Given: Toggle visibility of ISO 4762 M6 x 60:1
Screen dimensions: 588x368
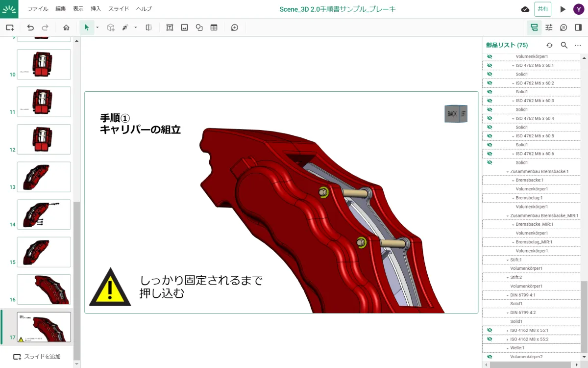Looking at the screenshot, I should click(489, 65).
